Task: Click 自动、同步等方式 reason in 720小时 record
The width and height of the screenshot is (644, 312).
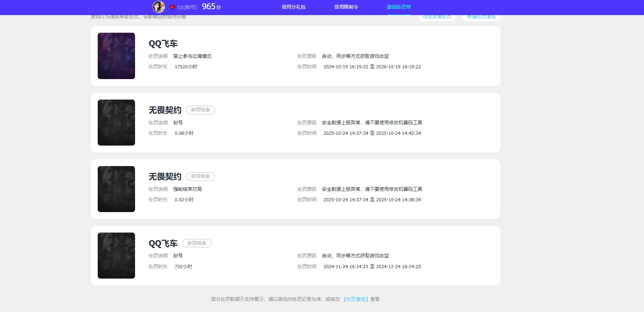Action: tap(356, 256)
